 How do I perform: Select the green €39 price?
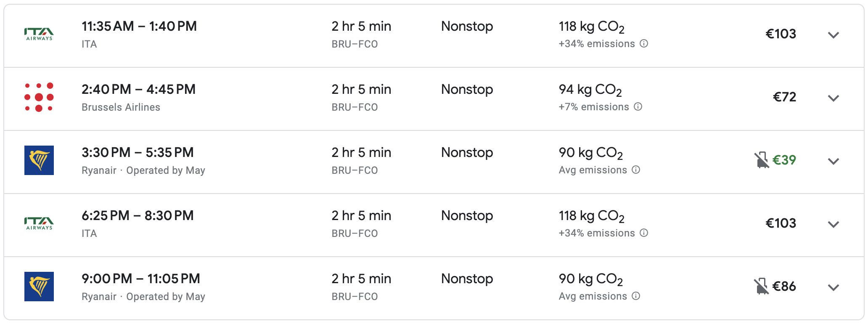784,160
